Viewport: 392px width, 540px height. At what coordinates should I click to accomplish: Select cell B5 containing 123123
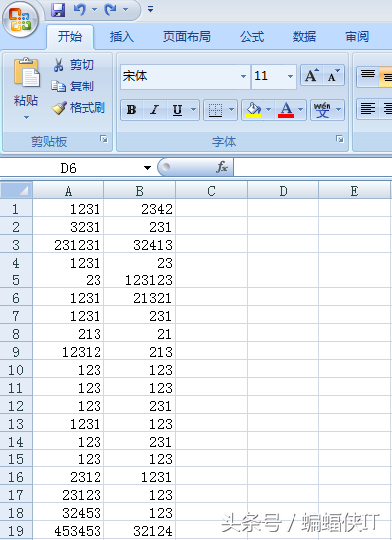pyautogui.click(x=140, y=280)
